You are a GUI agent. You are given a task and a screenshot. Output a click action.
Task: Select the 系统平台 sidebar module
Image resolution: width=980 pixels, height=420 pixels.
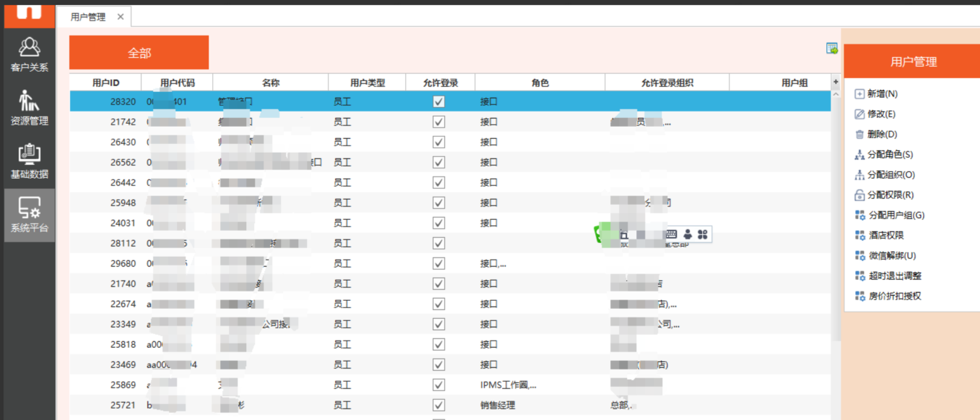29,215
